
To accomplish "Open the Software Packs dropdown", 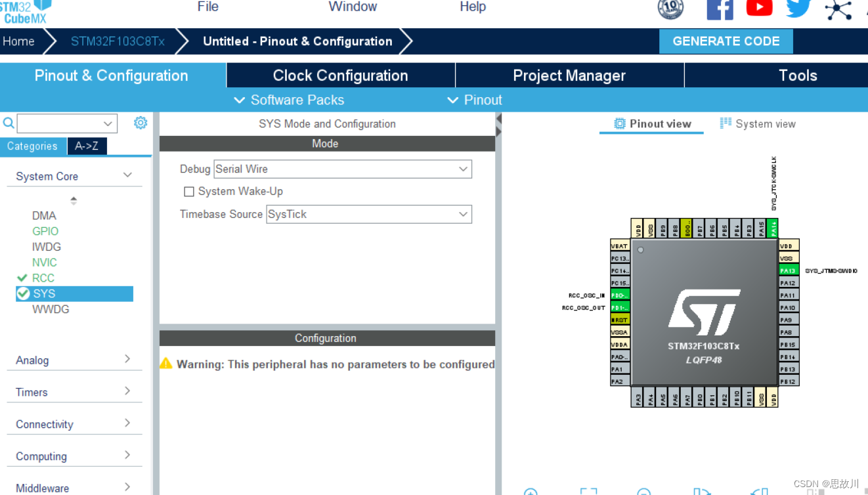I will 289,100.
